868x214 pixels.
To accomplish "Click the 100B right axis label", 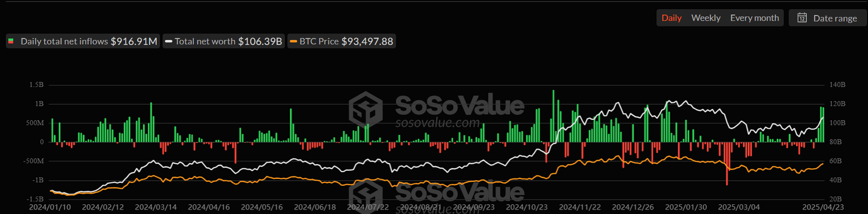I will (x=837, y=123).
